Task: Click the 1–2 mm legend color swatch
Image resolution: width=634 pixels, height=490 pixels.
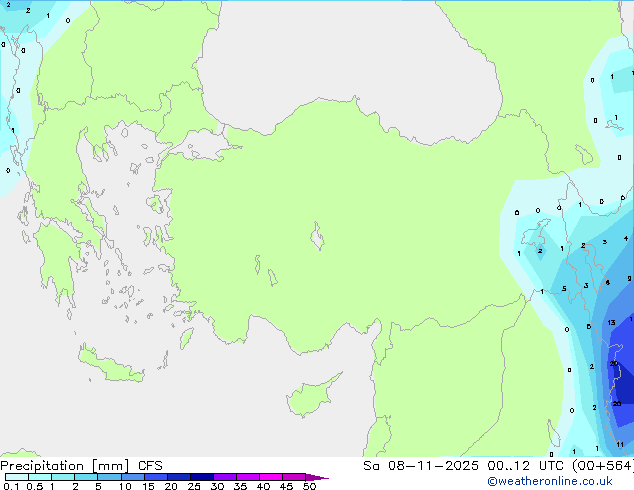Action: (x=63, y=477)
